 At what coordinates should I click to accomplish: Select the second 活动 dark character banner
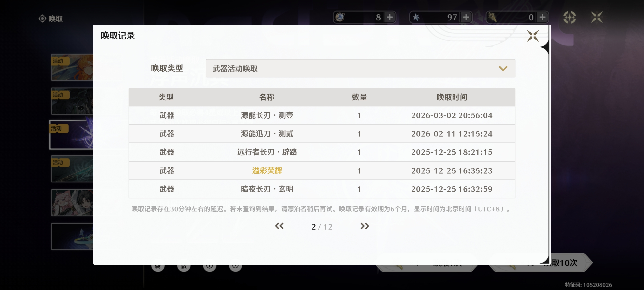(73, 101)
